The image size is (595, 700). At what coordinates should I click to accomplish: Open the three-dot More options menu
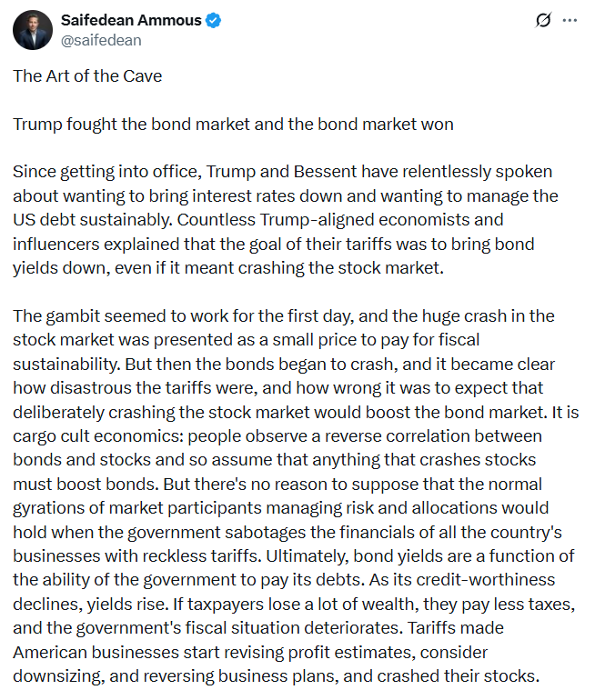point(570,20)
